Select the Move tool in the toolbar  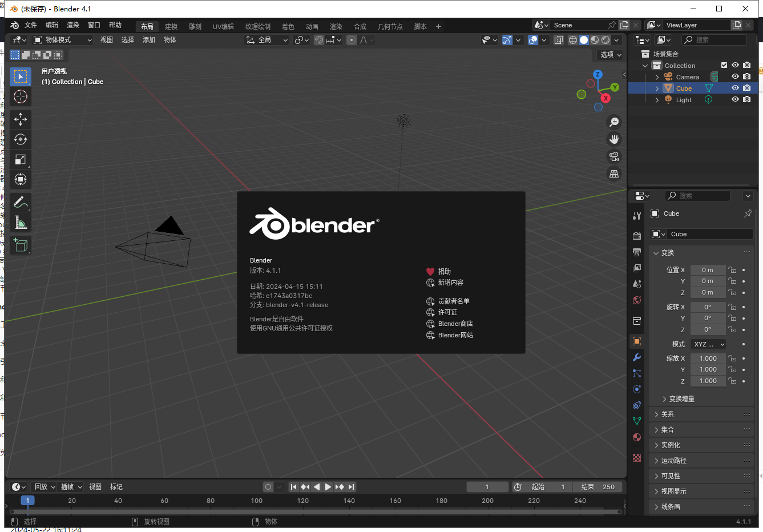point(21,119)
